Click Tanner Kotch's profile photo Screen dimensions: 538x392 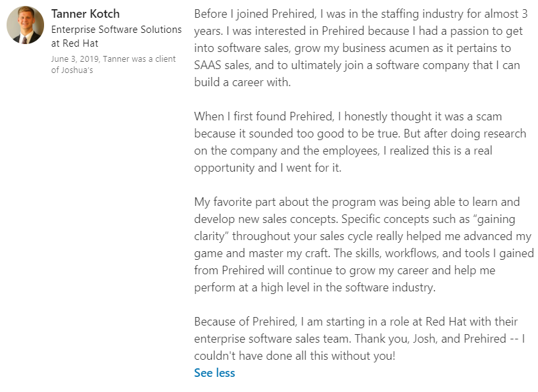pos(25,26)
